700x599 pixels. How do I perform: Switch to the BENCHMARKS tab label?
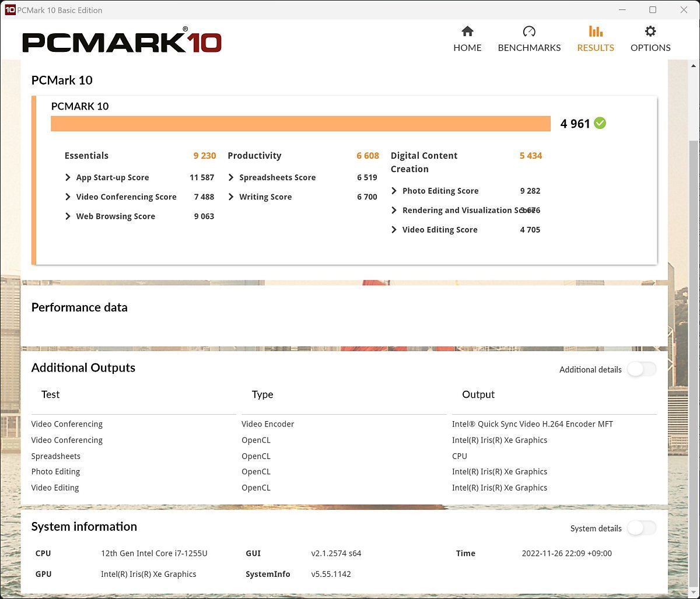point(529,48)
